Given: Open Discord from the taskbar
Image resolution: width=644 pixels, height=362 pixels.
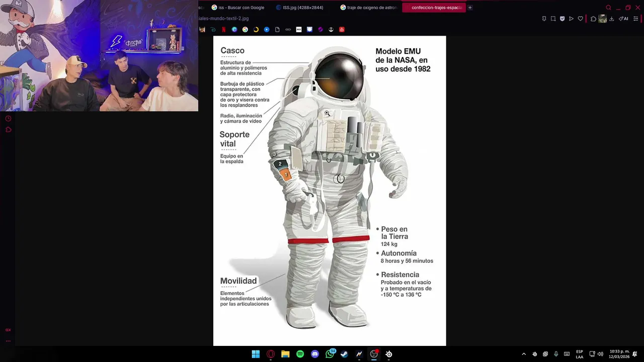Looking at the screenshot, I should click(x=315, y=354).
